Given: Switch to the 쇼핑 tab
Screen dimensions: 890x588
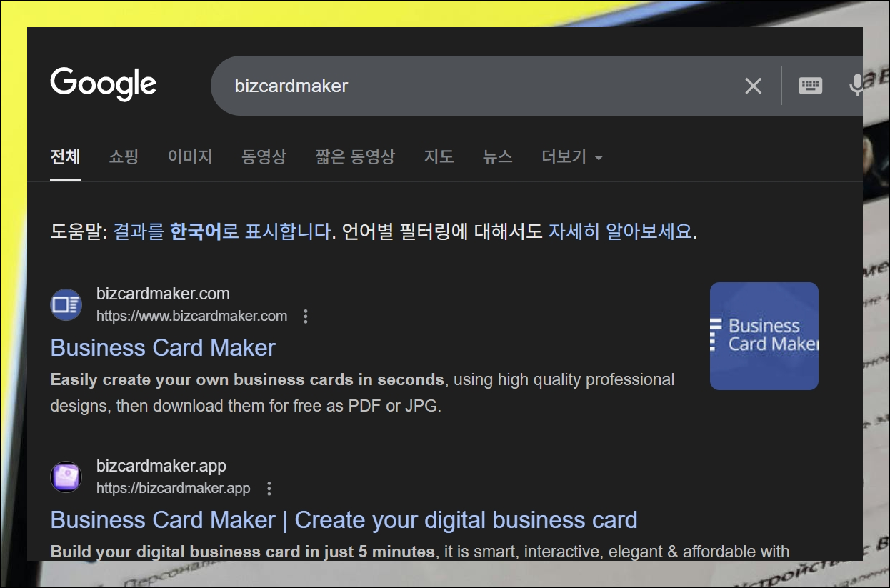Looking at the screenshot, I should tap(124, 156).
